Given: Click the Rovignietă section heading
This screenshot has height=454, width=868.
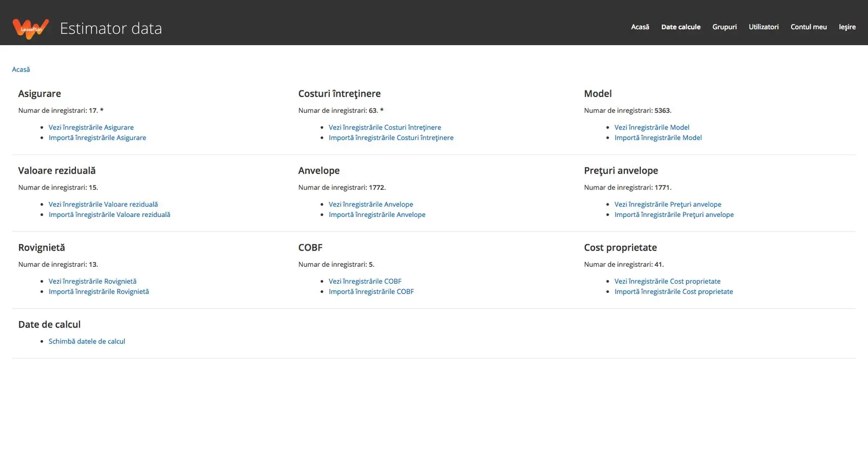Looking at the screenshot, I should click(x=42, y=248).
